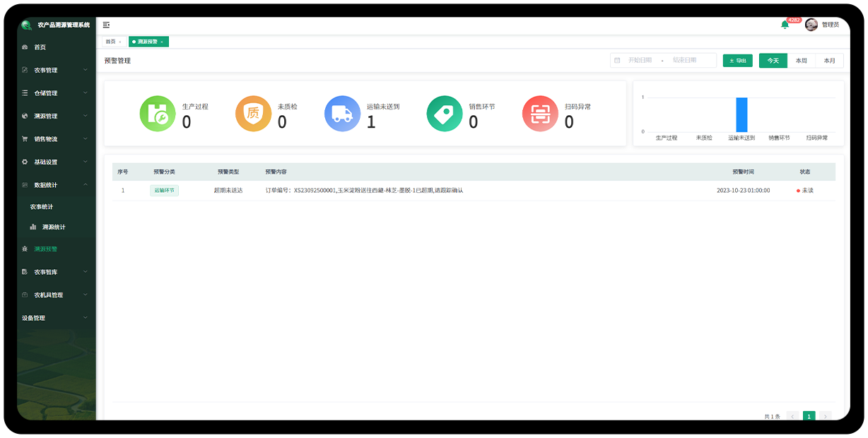Expand the 农事管理 sidebar menu
Image resolution: width=868 pixels, height=438 pixels.
click(55, 70)
